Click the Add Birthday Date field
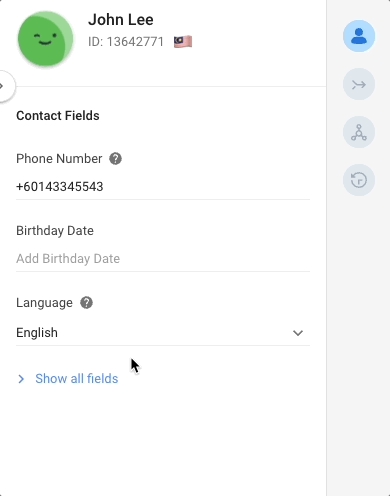This screenshot has width=390, height=496. 163,259
